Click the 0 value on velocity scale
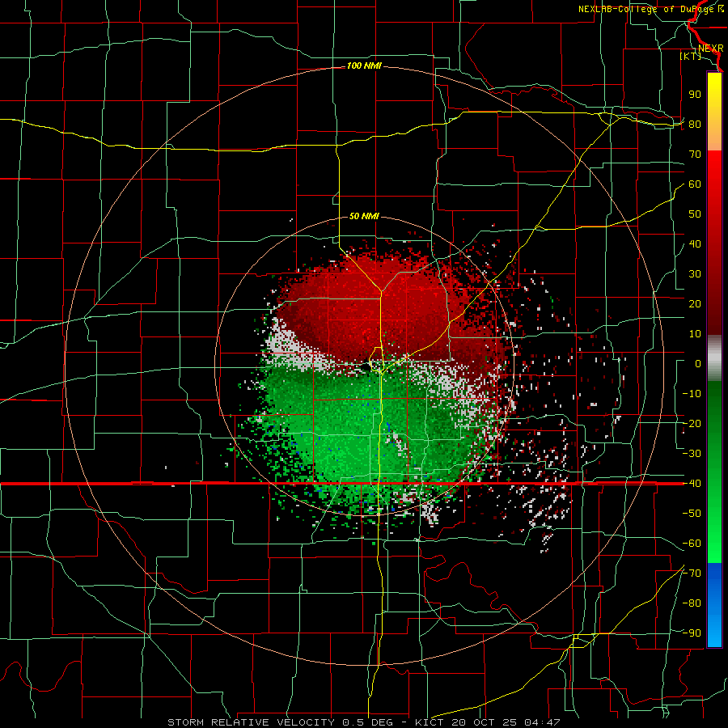Screen dimensions: 728x728 (x=698, y=364)
